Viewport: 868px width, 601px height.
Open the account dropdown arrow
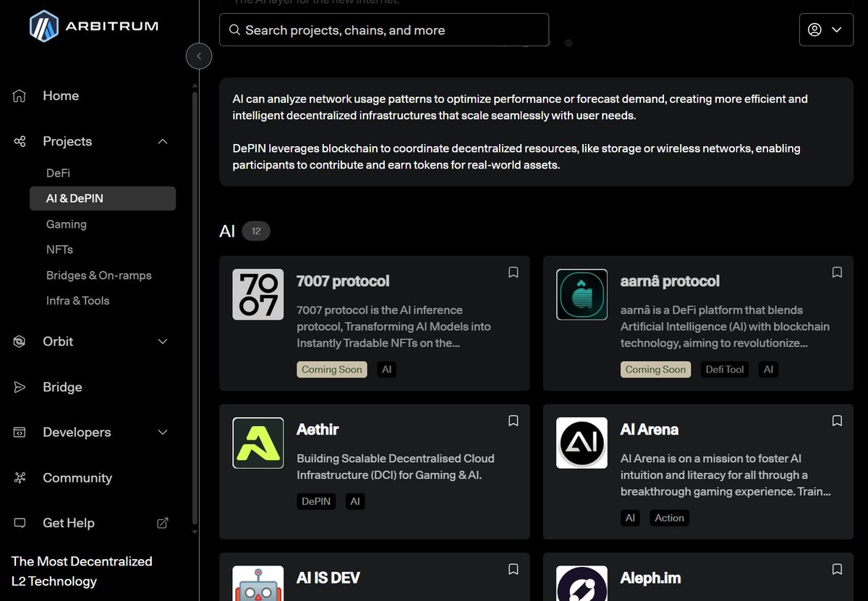coord(837,30)
